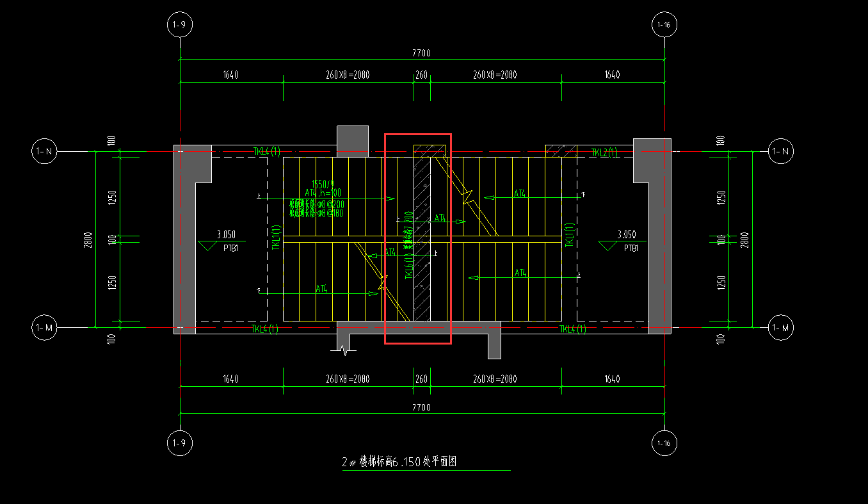Click the rebar note ending @180
Viewport: 868px width, 504px height.
316,213
